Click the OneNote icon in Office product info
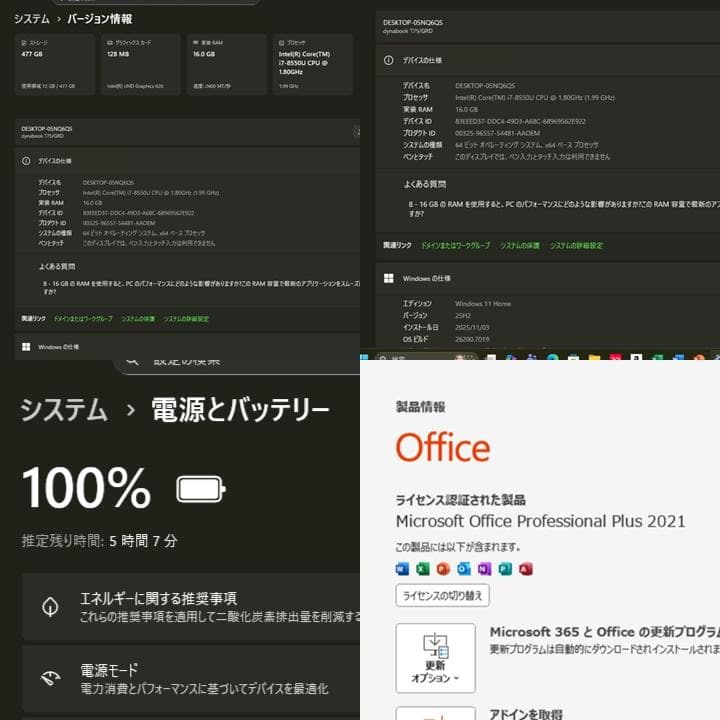Viewport: 720px width, 720px height. (484, 569)
